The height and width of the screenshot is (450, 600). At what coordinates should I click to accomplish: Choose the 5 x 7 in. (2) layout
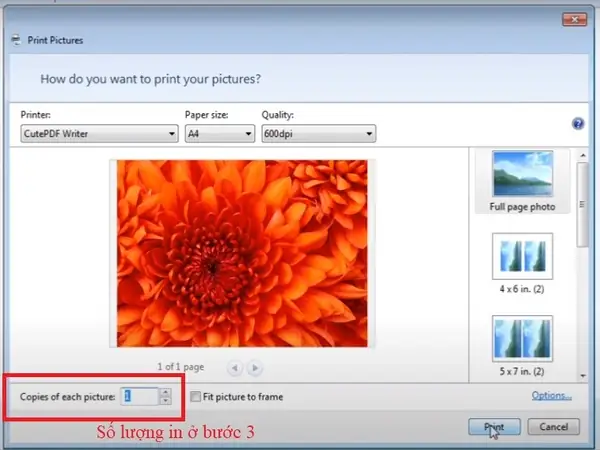(522, 346)
